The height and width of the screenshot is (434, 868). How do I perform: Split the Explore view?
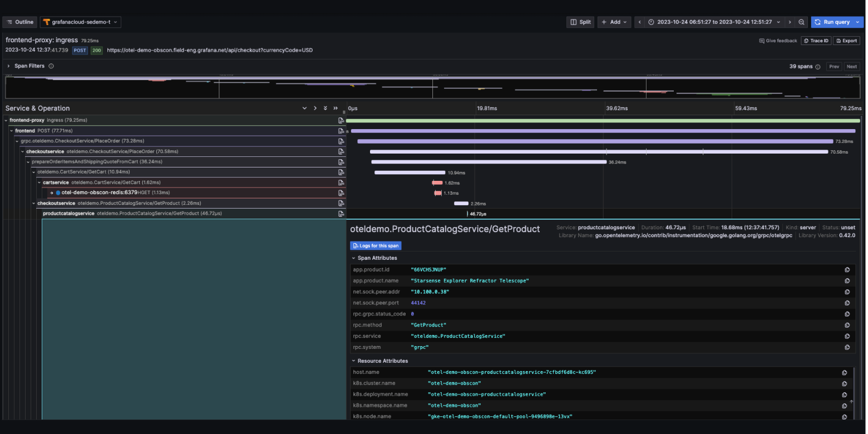[x=580, y=22]
